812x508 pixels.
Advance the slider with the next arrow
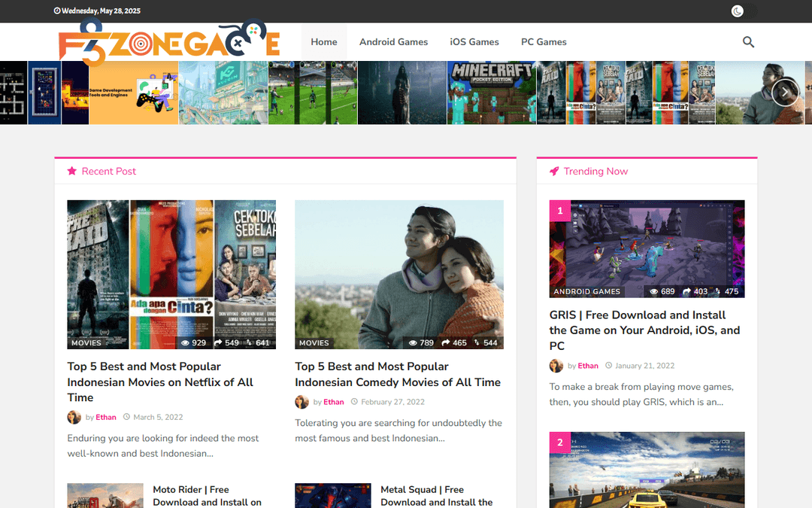tap(785, 93)
